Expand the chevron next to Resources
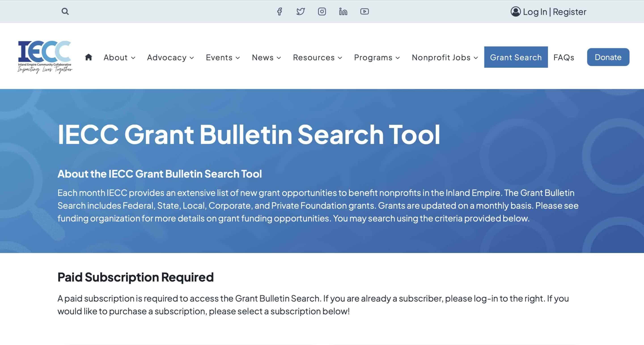 340,58
